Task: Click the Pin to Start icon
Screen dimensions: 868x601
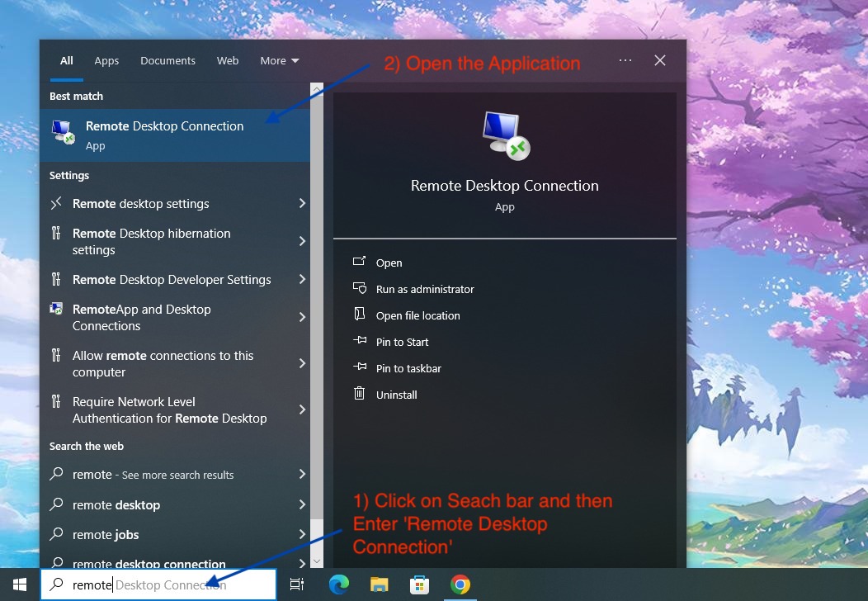Action: (360, 342)
